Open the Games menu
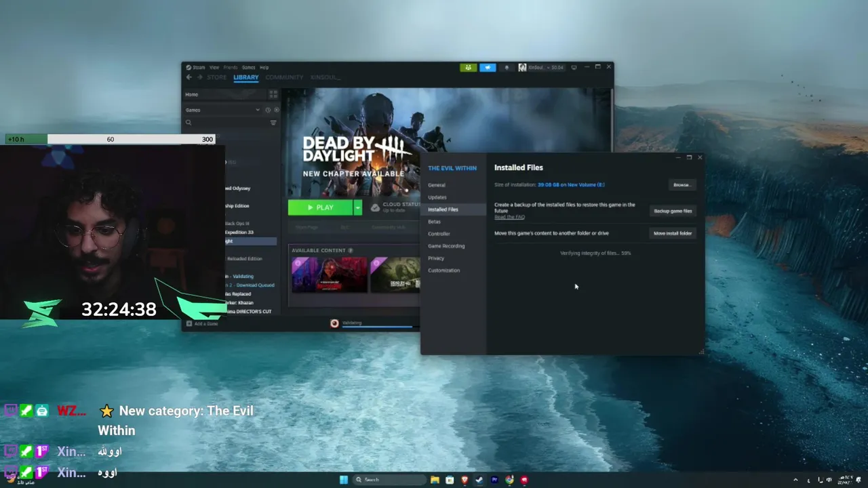 coord(249,67)
